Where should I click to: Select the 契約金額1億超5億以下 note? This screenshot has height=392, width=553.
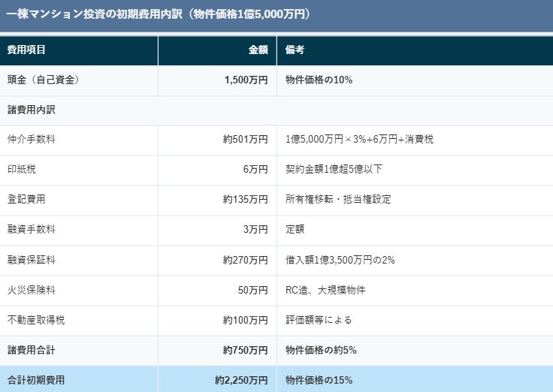pyautogui.click(x=334, y=170)
